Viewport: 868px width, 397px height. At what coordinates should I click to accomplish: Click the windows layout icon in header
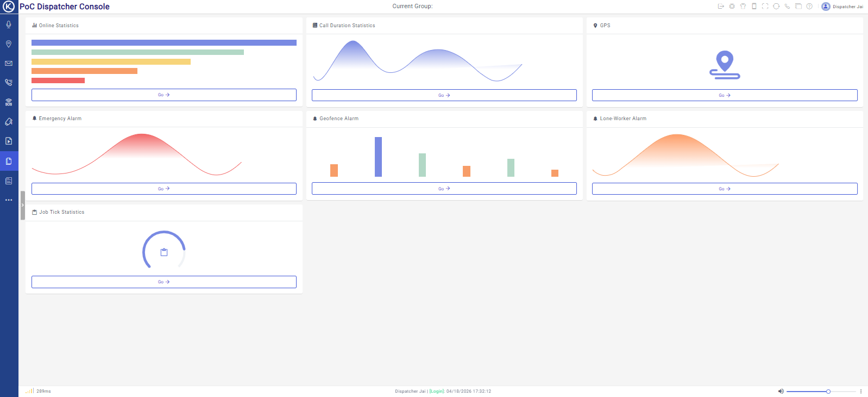click(x=798, y=7)
